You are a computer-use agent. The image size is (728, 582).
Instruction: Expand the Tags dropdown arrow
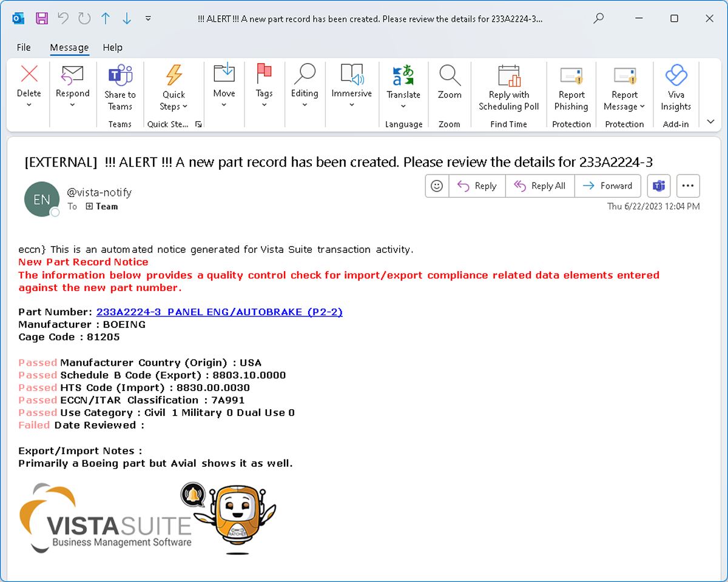tap(264, 105)
